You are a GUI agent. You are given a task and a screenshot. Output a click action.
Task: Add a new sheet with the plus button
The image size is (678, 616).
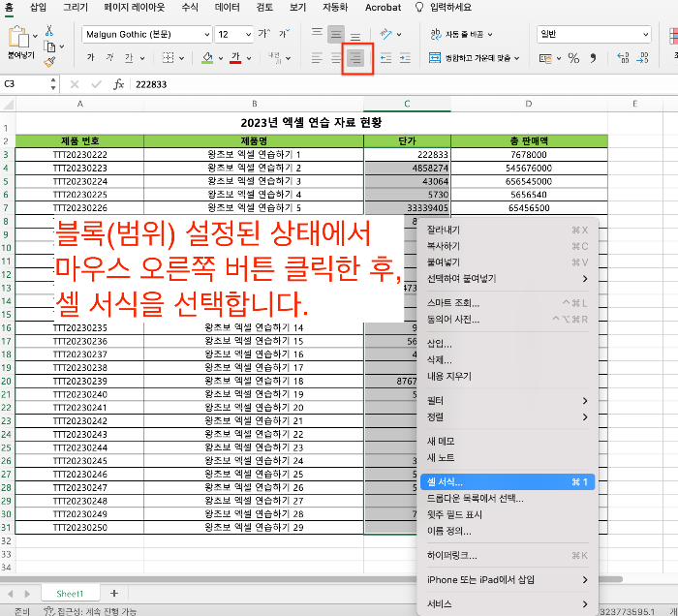tap(114, 593)
